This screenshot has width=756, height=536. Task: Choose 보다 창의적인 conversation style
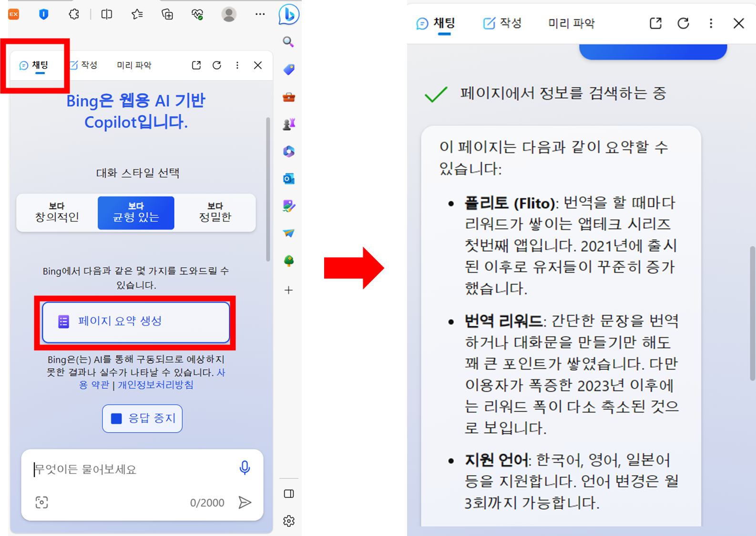(x=57, y=212)
